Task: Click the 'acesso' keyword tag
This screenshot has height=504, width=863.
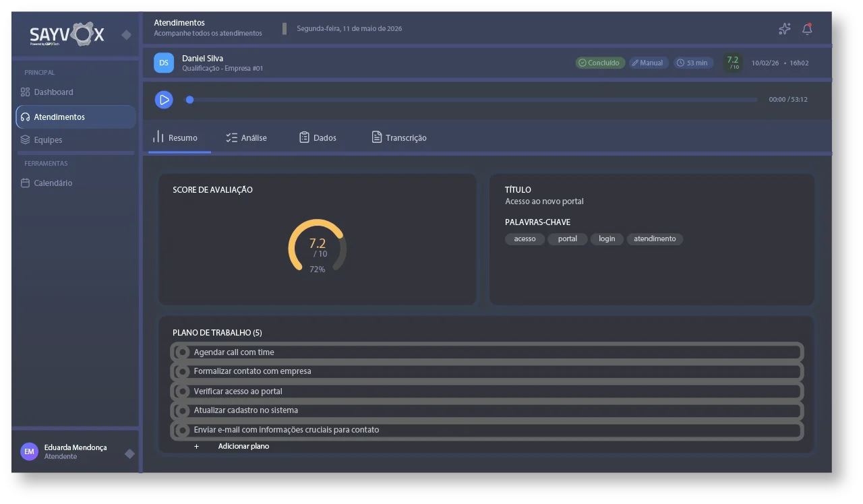Action: tap(525, 239)
